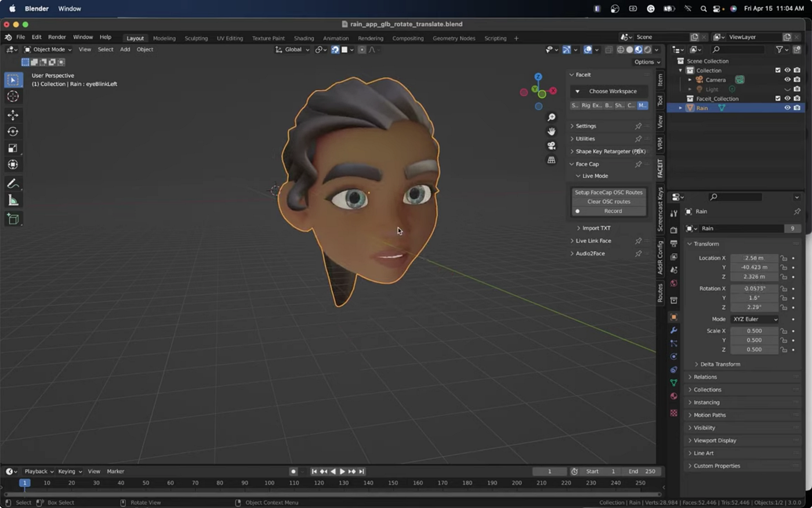Click the viewport zoom magnifier icon

(x=551, y=117)
